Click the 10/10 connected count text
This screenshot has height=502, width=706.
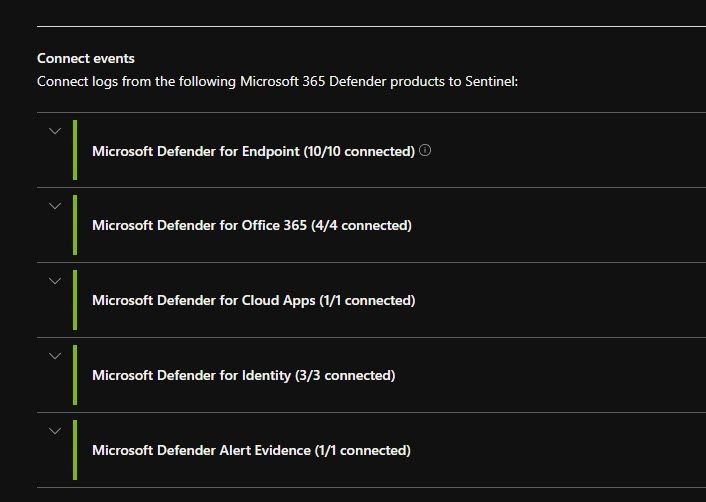359,151
